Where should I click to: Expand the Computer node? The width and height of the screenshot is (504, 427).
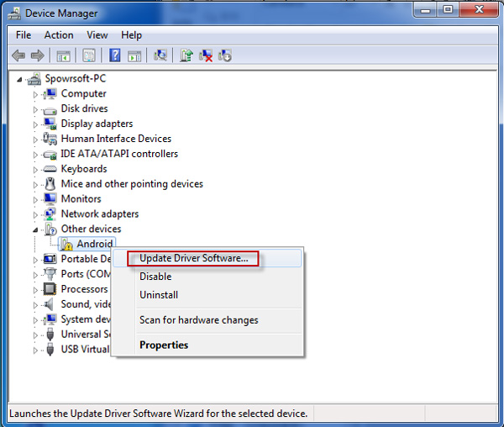[35, 94]
